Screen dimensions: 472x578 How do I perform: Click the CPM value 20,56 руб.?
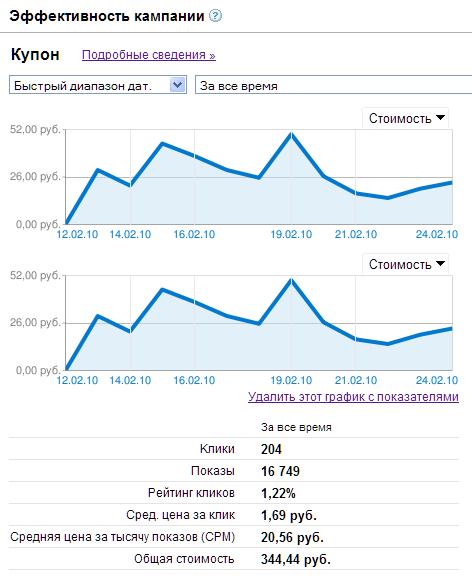pyautogui.click(x=292, y=537)
